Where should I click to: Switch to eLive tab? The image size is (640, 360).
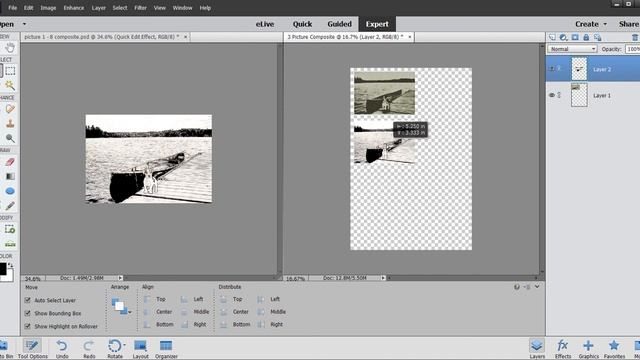(x=265, y=24)
